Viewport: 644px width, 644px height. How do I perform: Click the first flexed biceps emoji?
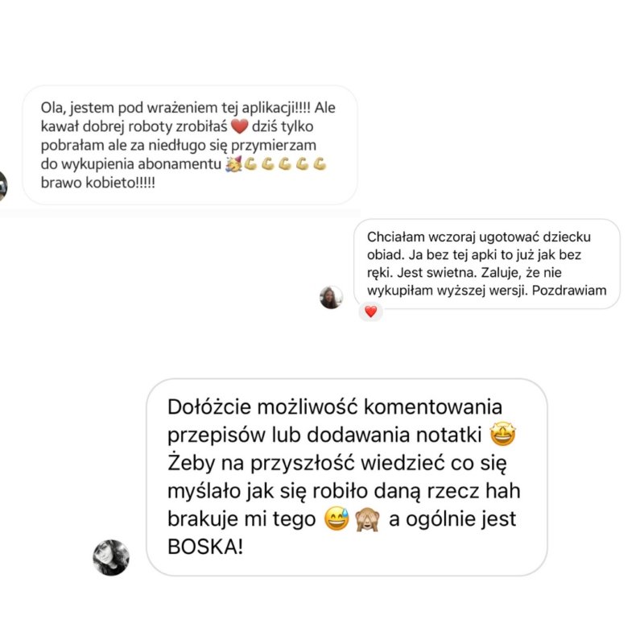point(250,164)
